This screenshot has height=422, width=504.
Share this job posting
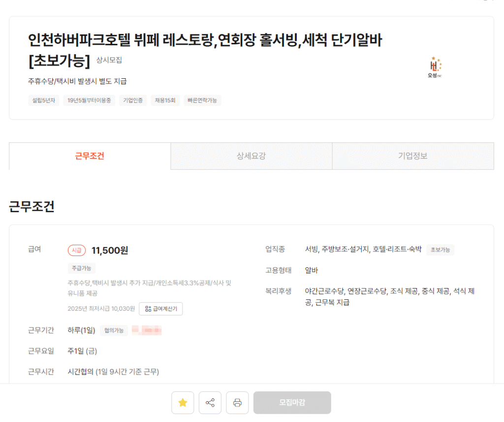click(x=210, y=402)
